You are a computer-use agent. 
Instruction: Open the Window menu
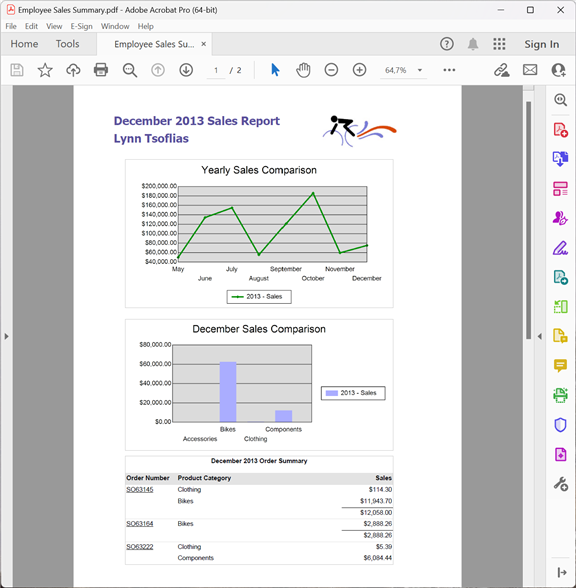point(115,26)
